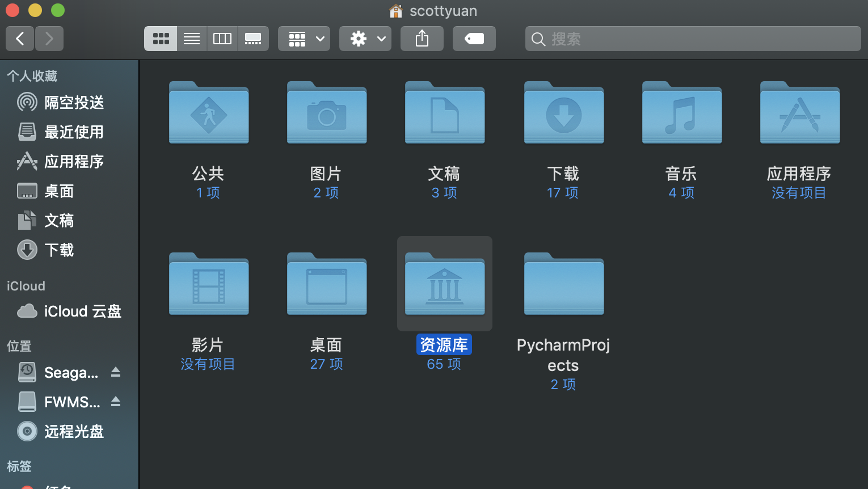The height and width of the screenshot is (489, 868).
Task: Select the 公共 folder icon
Action: [x=209, y=112]
